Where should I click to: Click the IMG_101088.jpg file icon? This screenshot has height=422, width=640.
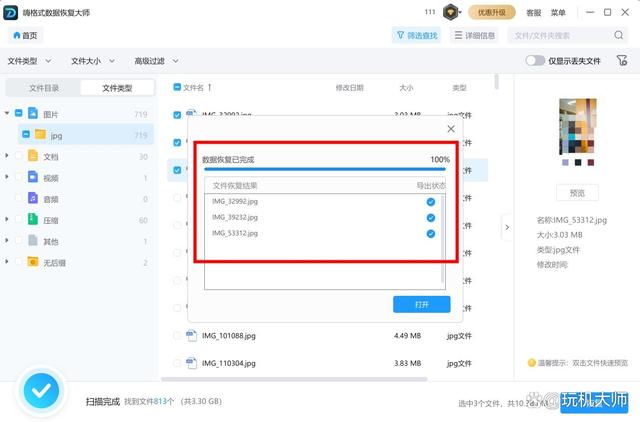[x=191, y=335]
